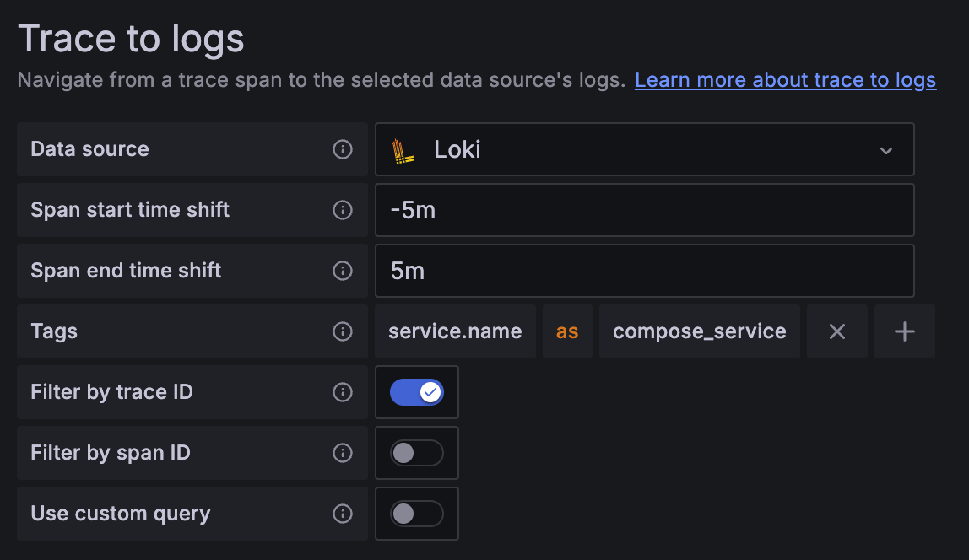Enable the Filter by span ID toggle
The width and height of the screenshot is (969, 560).
pyautogui.click(x=417, y=453)
